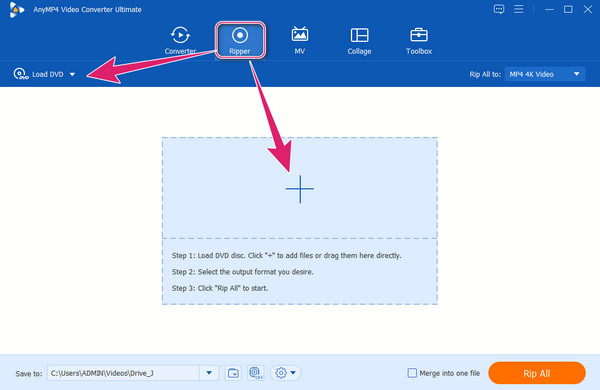Open the Collage tab

[359, 40]
